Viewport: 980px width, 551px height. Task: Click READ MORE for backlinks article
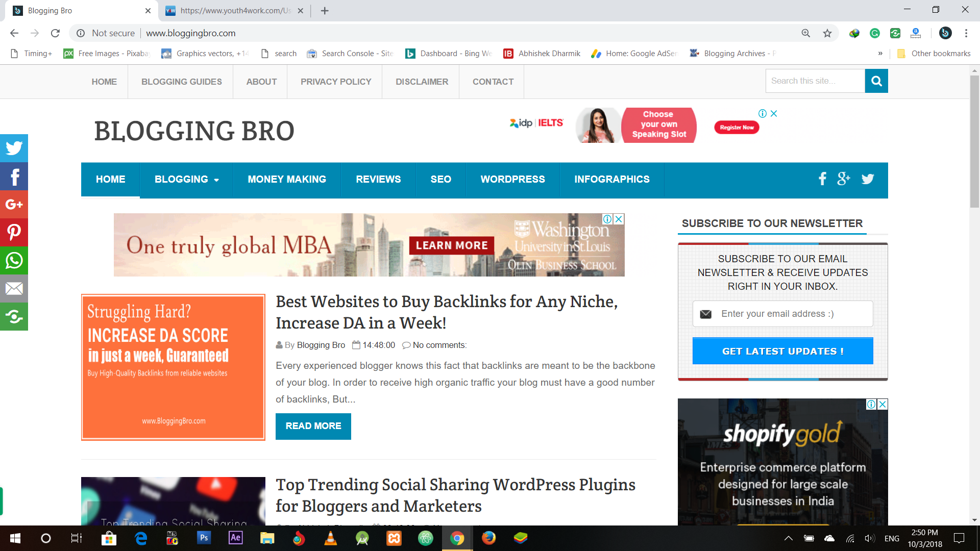click(313, 426)
